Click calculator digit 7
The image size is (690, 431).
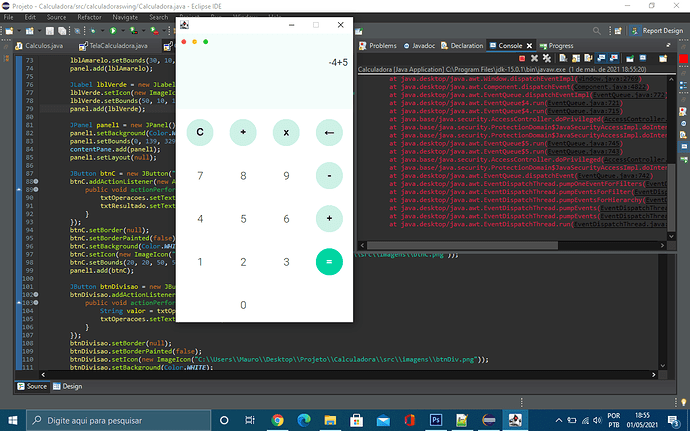tap(200, 176)
